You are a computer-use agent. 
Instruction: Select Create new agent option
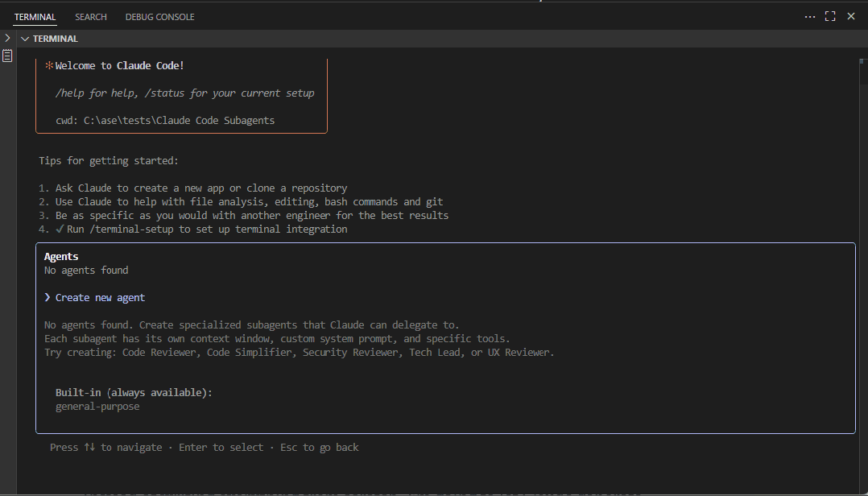point(100,297)
